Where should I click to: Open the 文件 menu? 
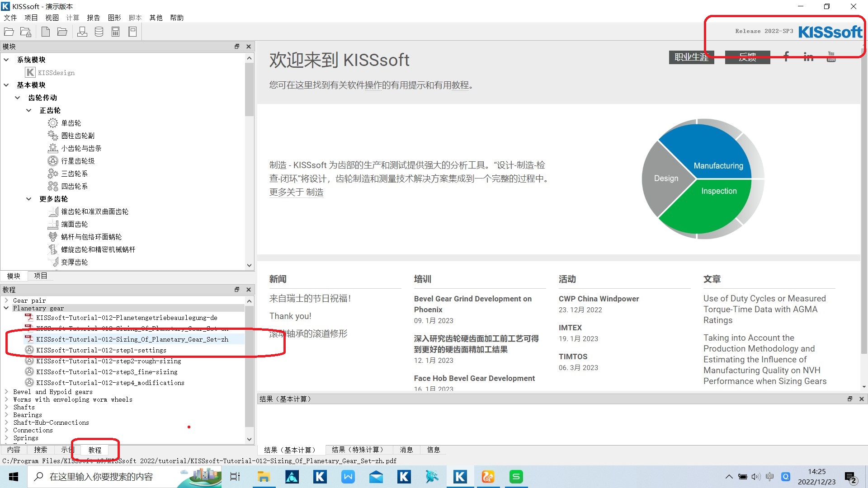click(x=10, y=18)
